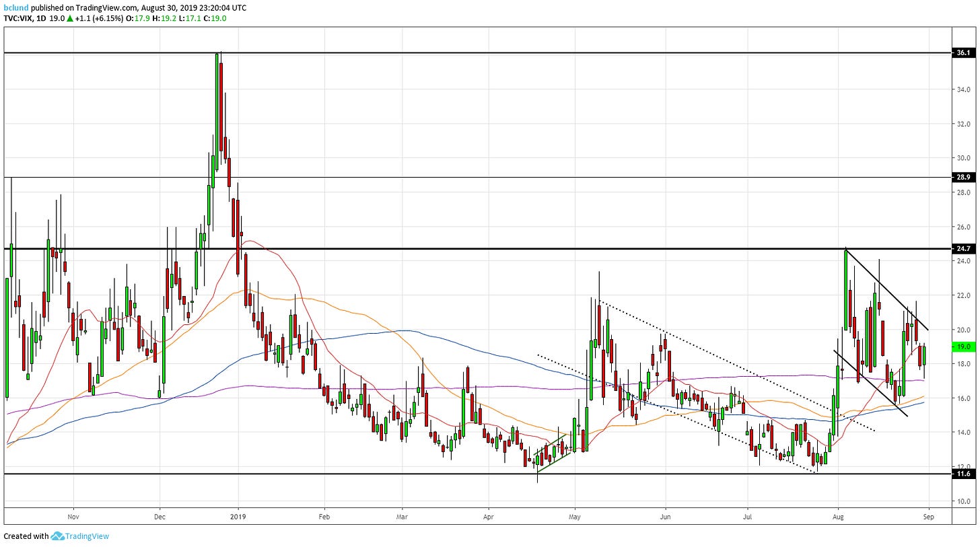The image size is (980, 547).
Task: Click the Aug label on time axis
Action: (x=838, y=517)
